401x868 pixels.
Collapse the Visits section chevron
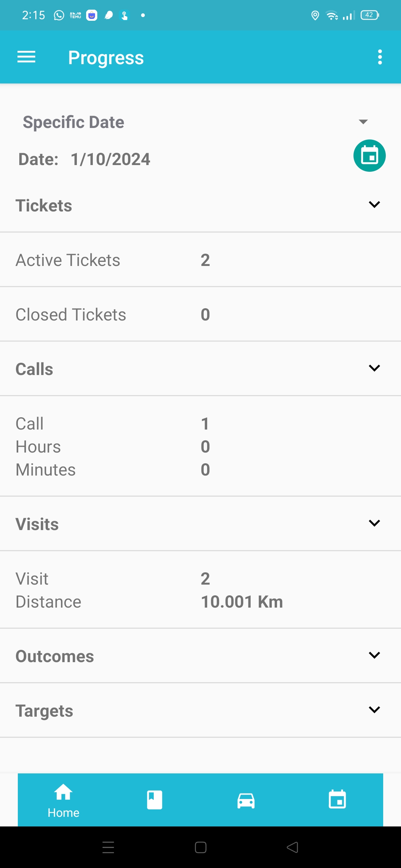[374, 523]
